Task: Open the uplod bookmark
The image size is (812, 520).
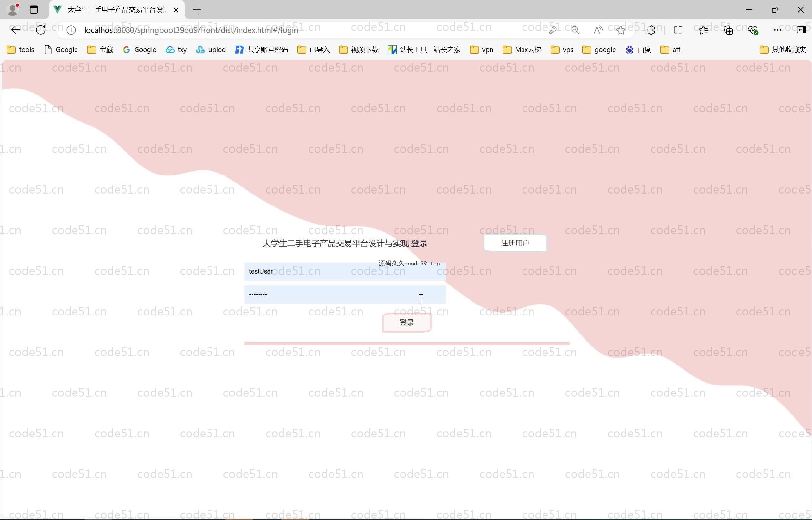Action: coord(210,50)
